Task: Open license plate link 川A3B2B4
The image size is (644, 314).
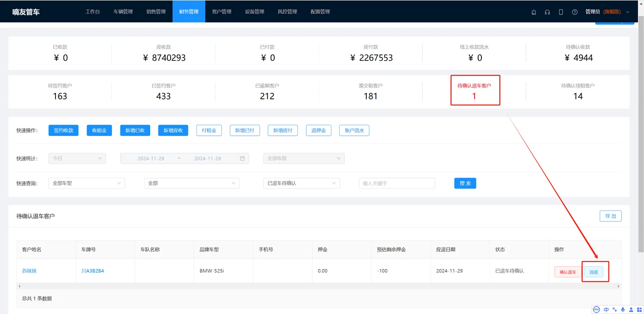Action: click(93, 271)
